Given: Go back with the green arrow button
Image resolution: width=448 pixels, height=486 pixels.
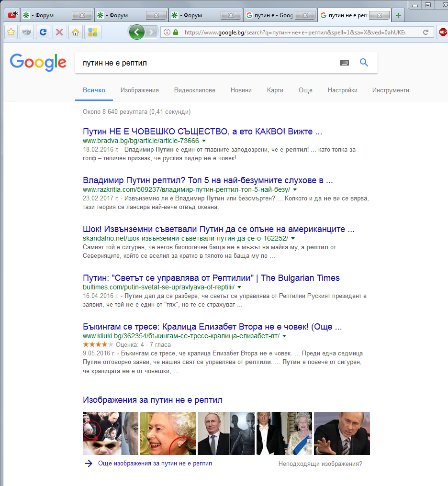Looking at the screenshot, I should coord(137,32).
